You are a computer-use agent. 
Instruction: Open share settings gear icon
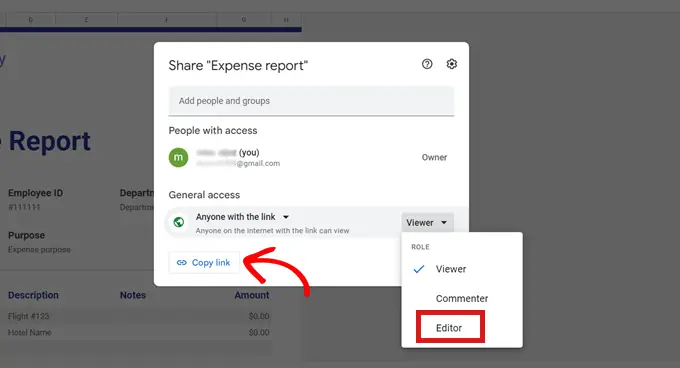click(451, 64)
